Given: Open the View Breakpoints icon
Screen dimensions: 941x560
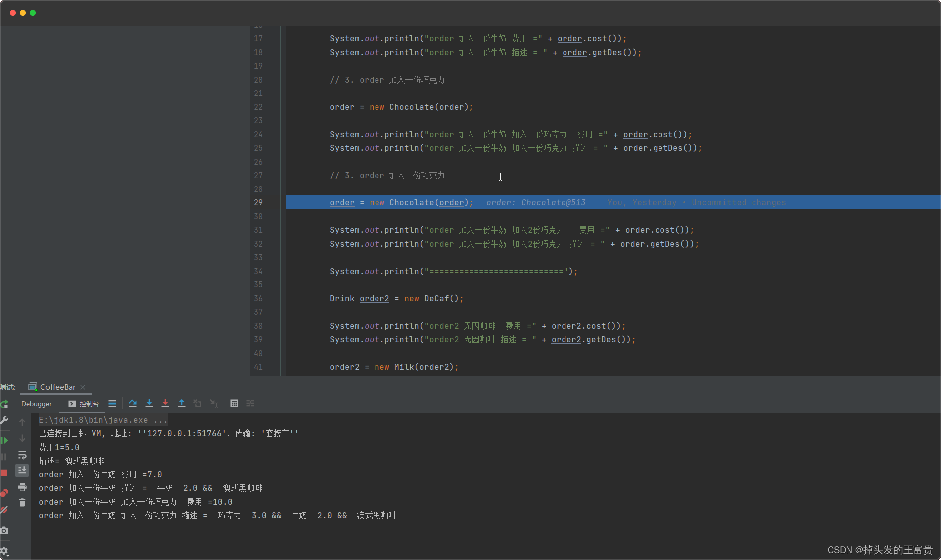Looking at the screenshot, I should (4, 493).
